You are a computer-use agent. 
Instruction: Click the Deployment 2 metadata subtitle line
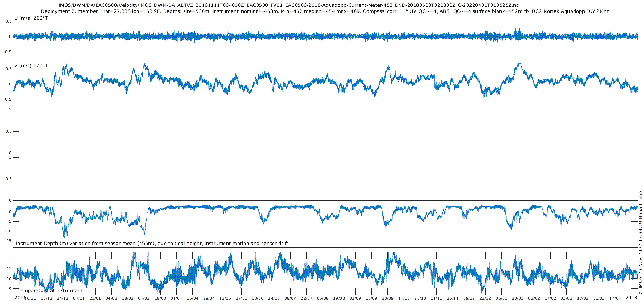(x=325, y=11)
